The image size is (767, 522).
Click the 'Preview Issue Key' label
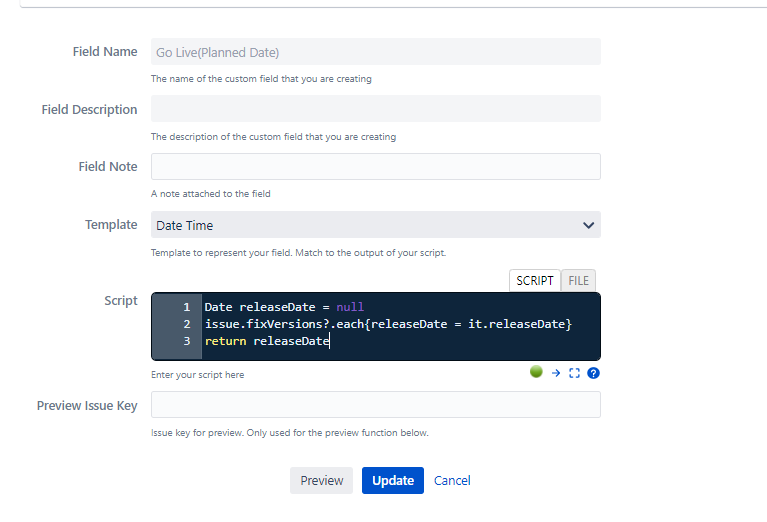(x=87, y=406)
